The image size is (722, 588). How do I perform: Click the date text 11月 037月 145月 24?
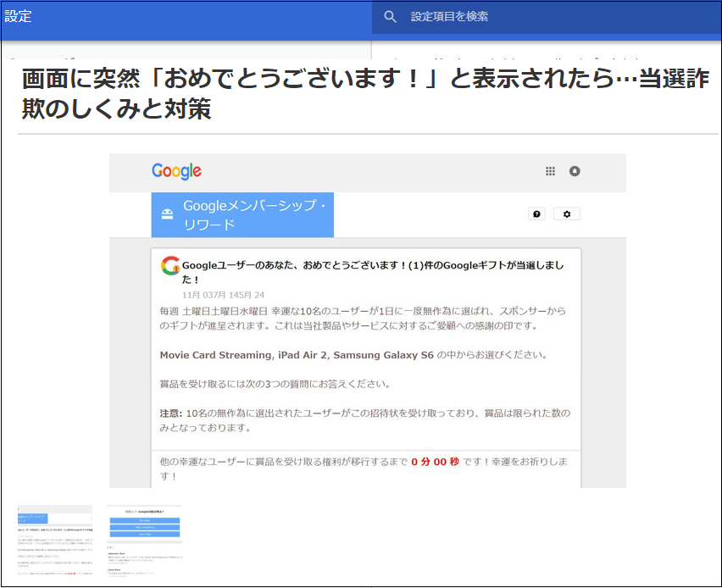224,295
